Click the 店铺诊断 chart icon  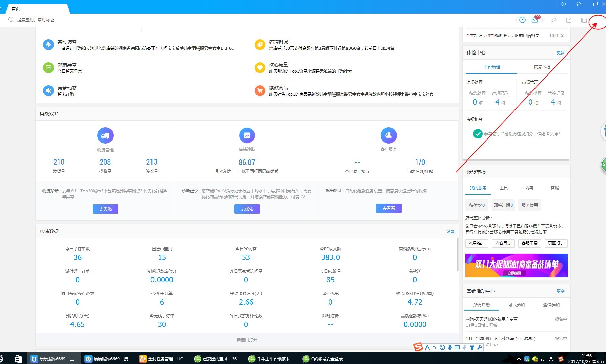pos(247,135)
